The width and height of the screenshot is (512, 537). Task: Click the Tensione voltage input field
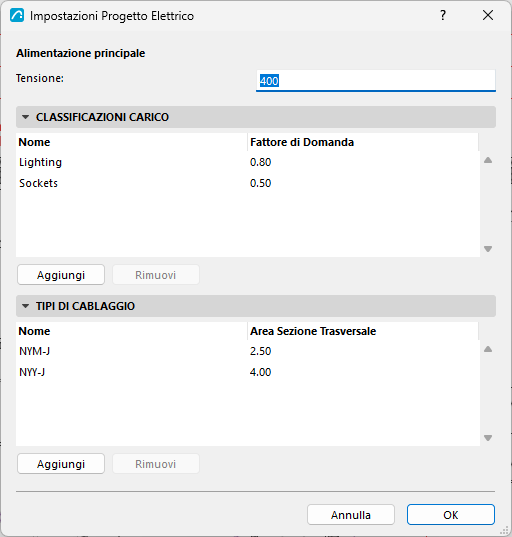pos(376,81)
